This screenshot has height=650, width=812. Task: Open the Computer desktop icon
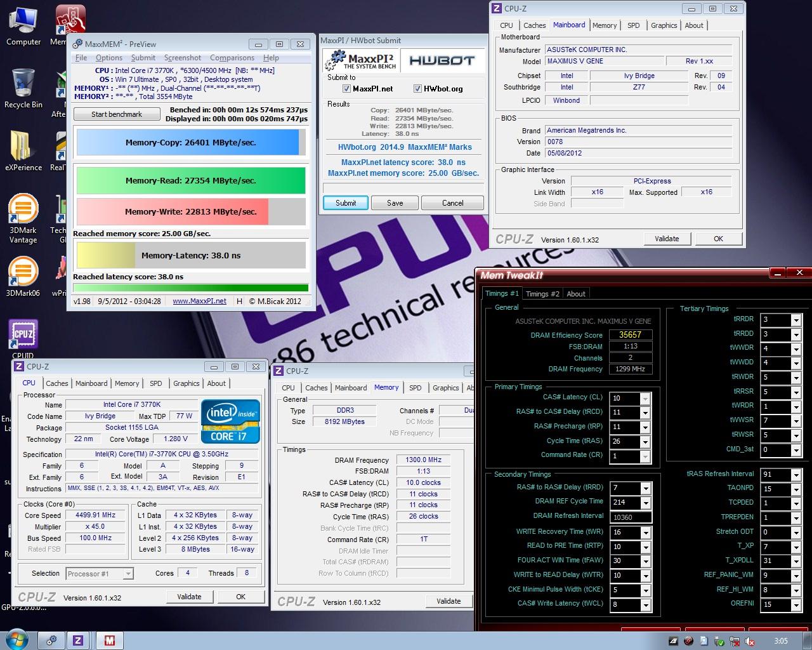(x=23, y=25)
